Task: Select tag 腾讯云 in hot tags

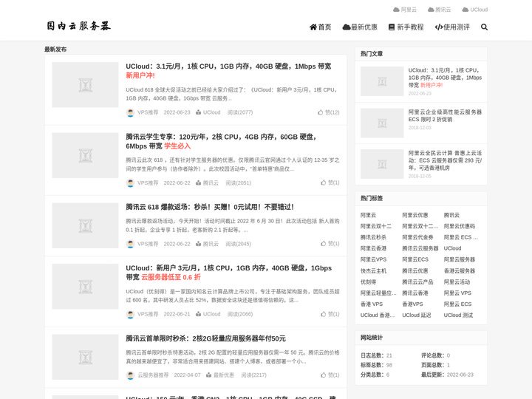Action: pyautogui.click(x=451, y=215)
